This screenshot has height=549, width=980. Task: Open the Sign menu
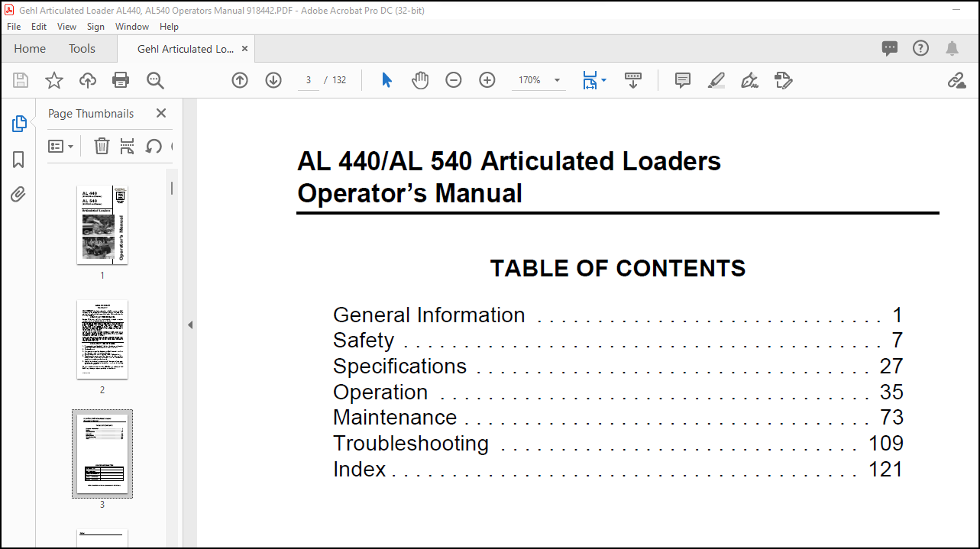tap(95, 27)
